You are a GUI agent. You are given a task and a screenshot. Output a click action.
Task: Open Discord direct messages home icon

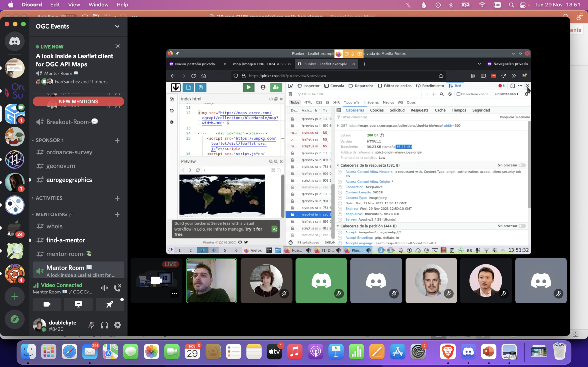[x=15, y=41]
